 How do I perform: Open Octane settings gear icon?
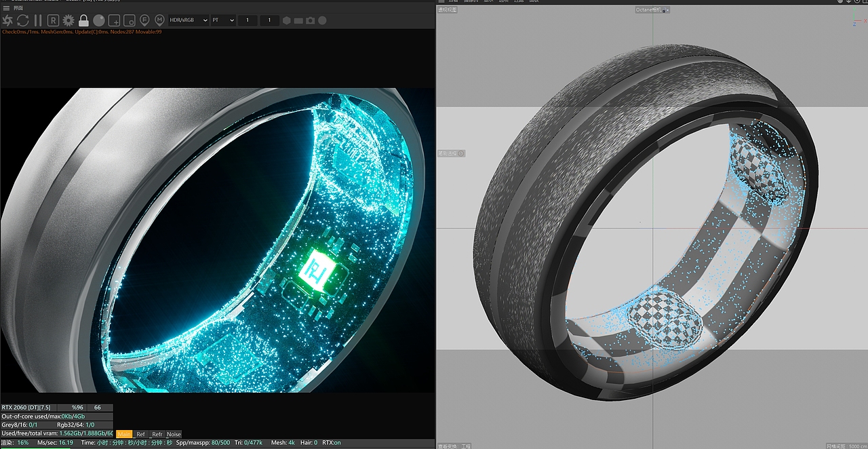coord(68,20)
